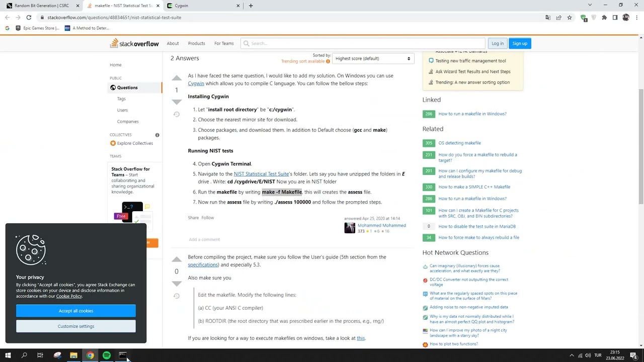Open Mohammed Mohammed's avatar image
The image size is (644, 362).
tap(350, 228)
